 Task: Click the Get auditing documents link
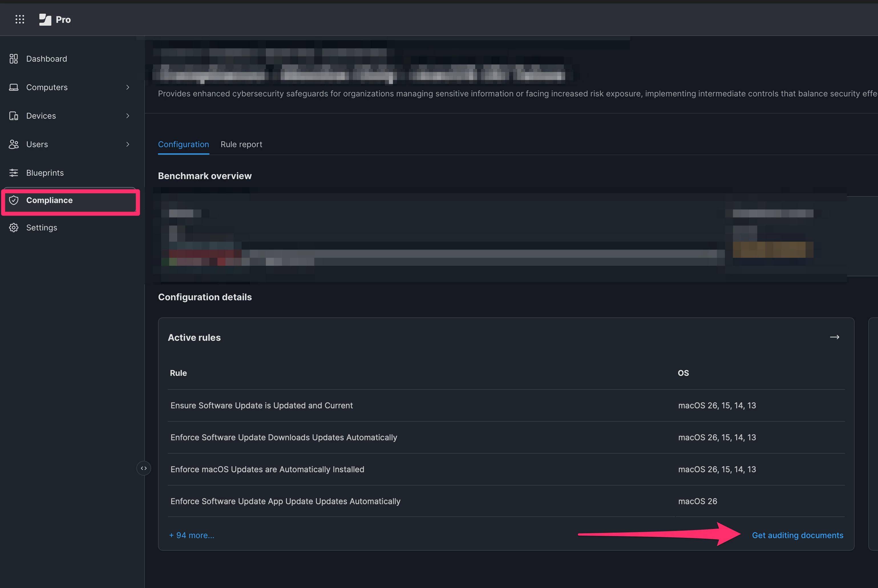click(797, 535)
